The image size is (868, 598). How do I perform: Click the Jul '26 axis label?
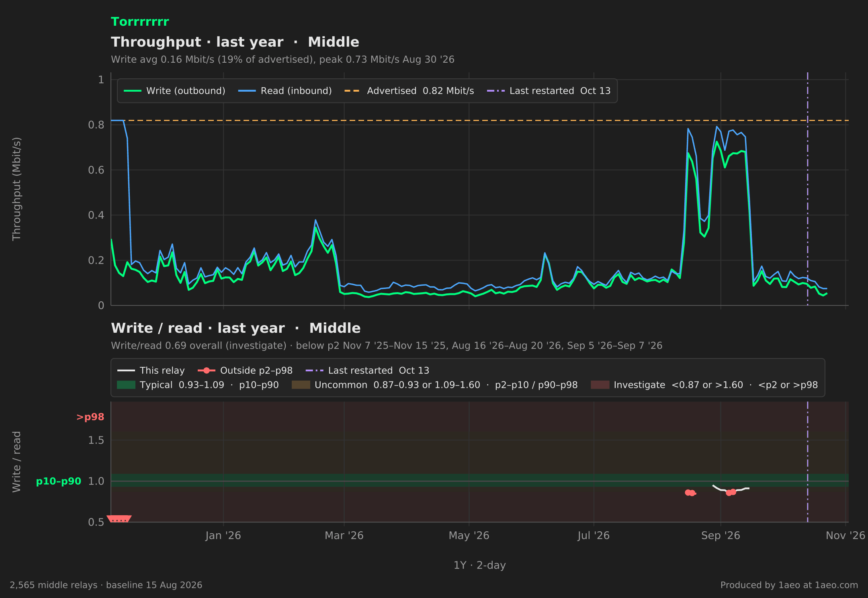594,536
